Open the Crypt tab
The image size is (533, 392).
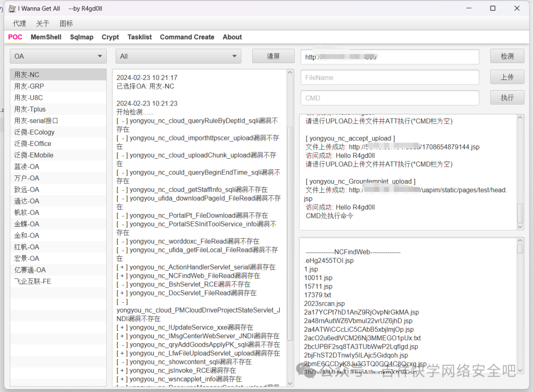pos(110,37)
